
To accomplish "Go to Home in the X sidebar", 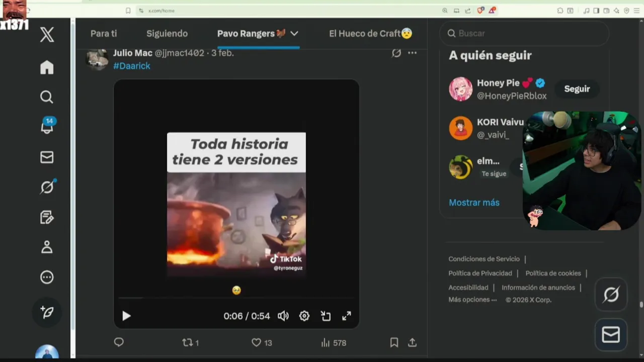I will 47,67.
